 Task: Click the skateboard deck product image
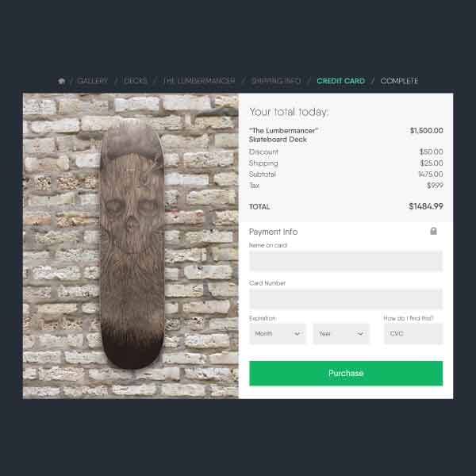click(132, 246)
